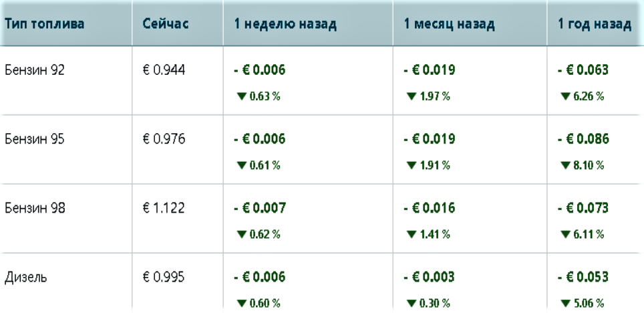
Task: Select the monthly change - € 0.003
Action: [430, 277]
